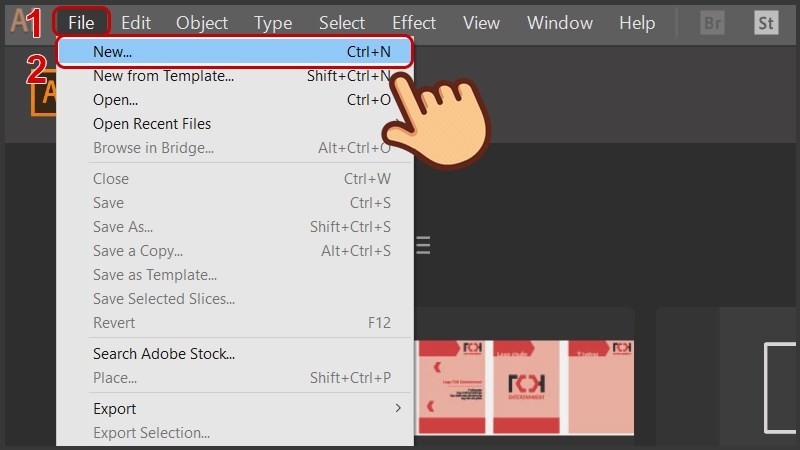This screenshot has height=450, width=800.
Task: Open the Object menu
Action: 202,22
